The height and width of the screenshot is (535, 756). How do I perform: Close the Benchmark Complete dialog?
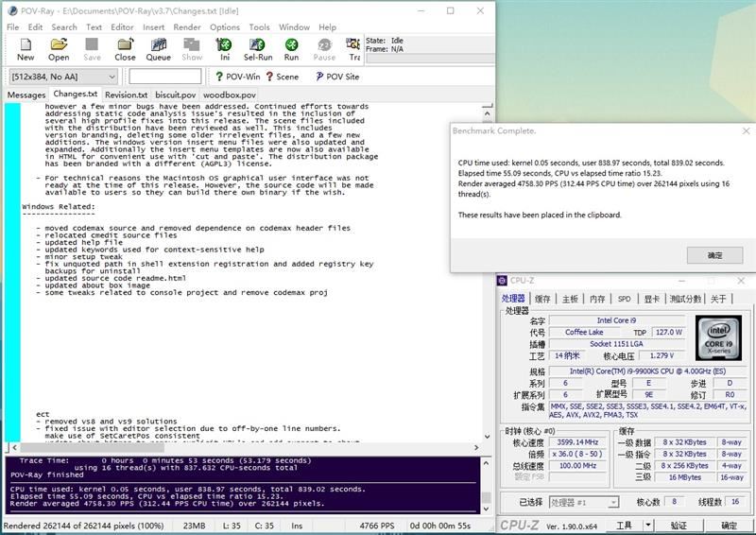tap(746, 130)
